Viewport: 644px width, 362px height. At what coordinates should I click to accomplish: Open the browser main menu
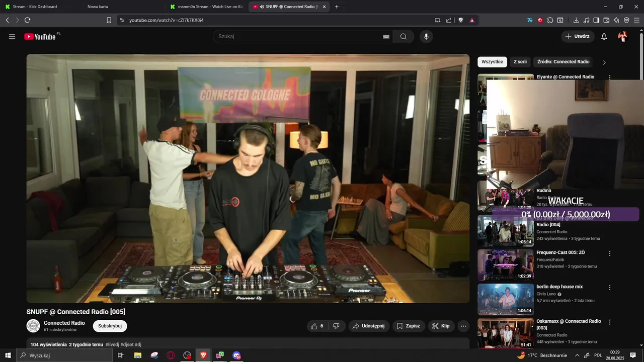point(637,20)
